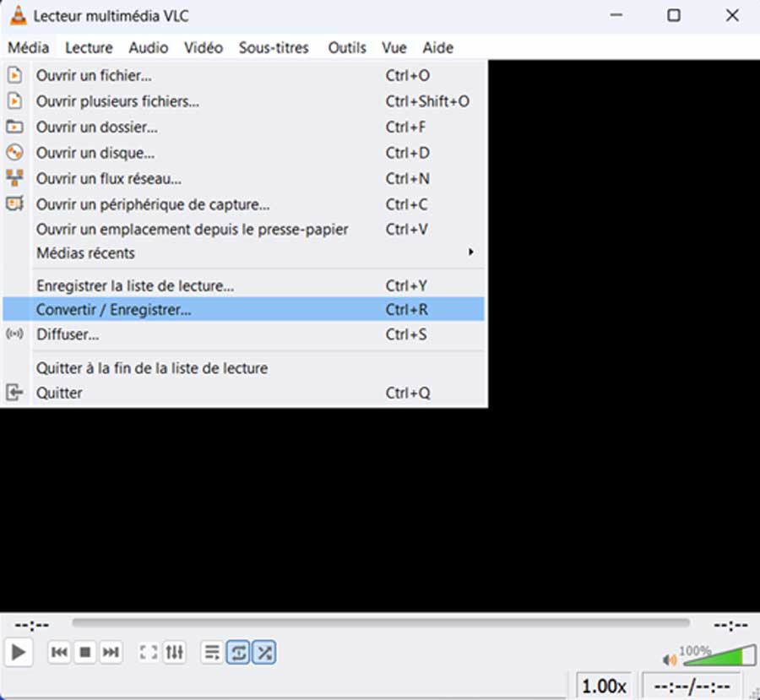Click the network stream icon

tap(14, 178)
